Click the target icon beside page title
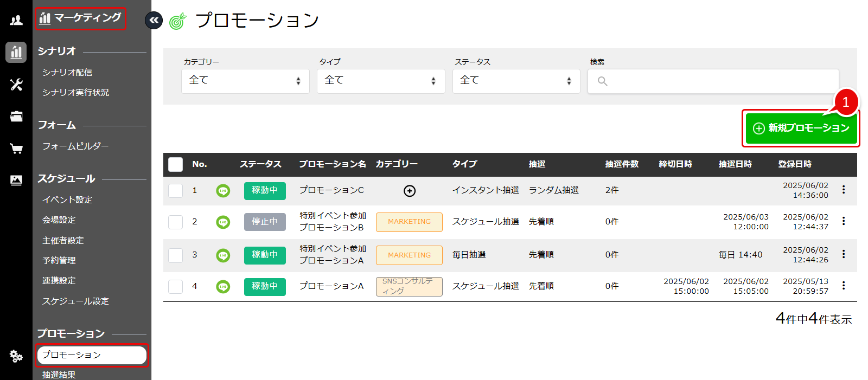Image resolution: width=868 pixels, height=380 pixels. tap(178, 21)
